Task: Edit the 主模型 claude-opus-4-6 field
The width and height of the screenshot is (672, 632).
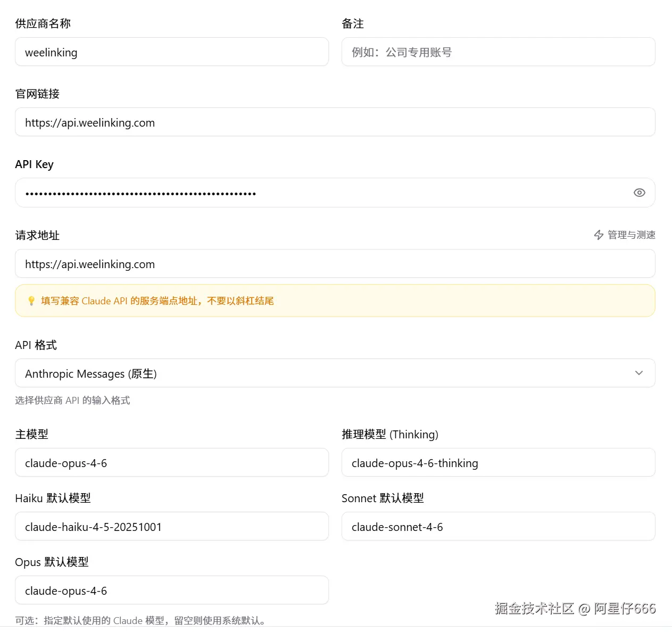Action: (x=172, y=462)
